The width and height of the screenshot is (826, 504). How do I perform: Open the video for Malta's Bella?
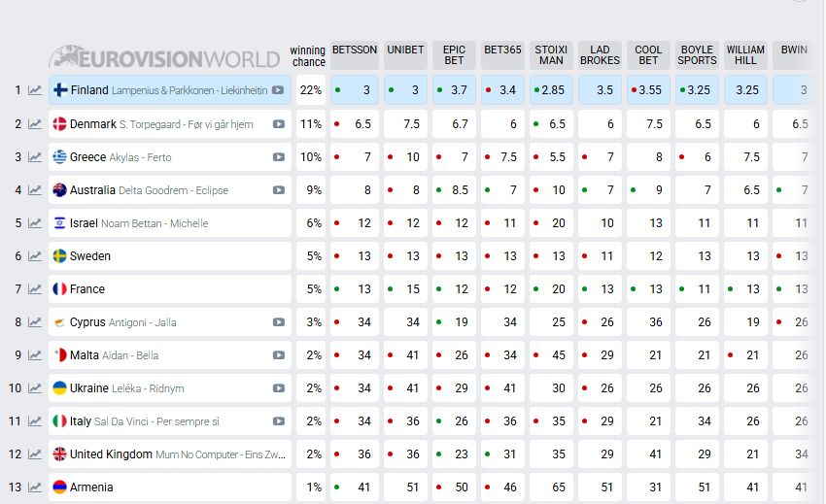tap(279, 355)
